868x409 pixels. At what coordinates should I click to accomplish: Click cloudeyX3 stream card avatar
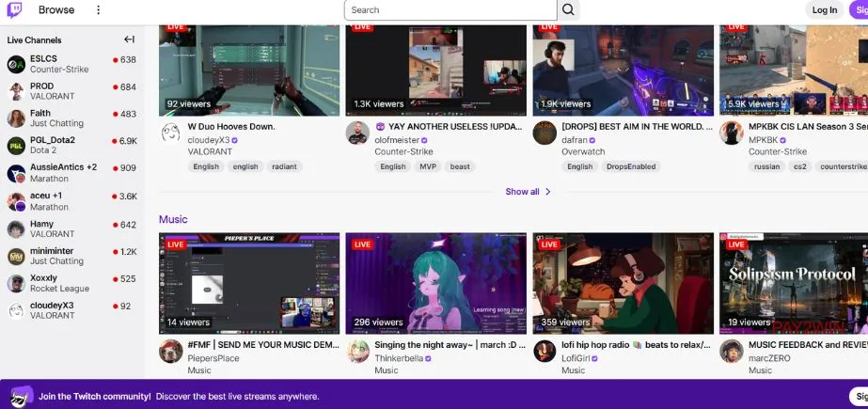[170, 134]
